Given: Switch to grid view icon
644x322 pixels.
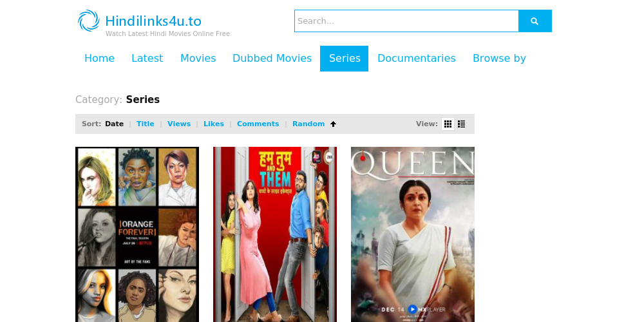Looking at the screenshot, I should (448, 124).
